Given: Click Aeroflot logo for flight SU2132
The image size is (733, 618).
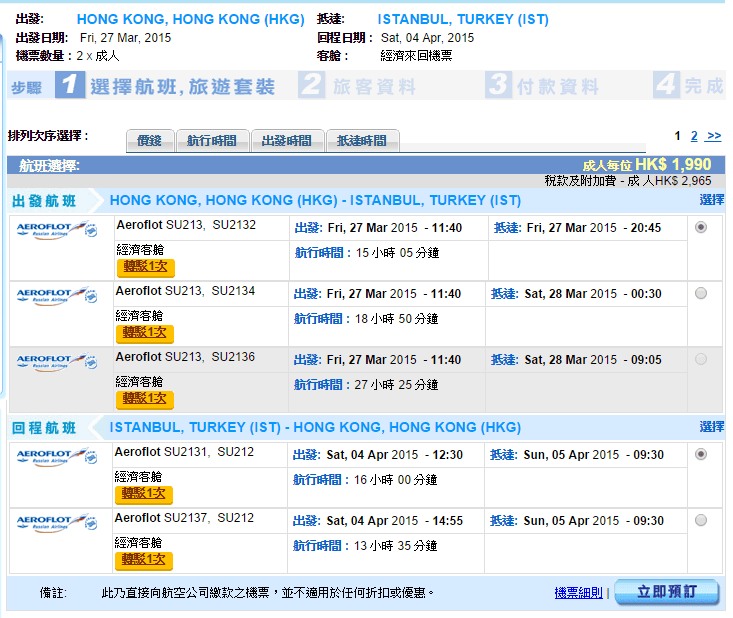Looking at the screenshot, I should [57, 230].
